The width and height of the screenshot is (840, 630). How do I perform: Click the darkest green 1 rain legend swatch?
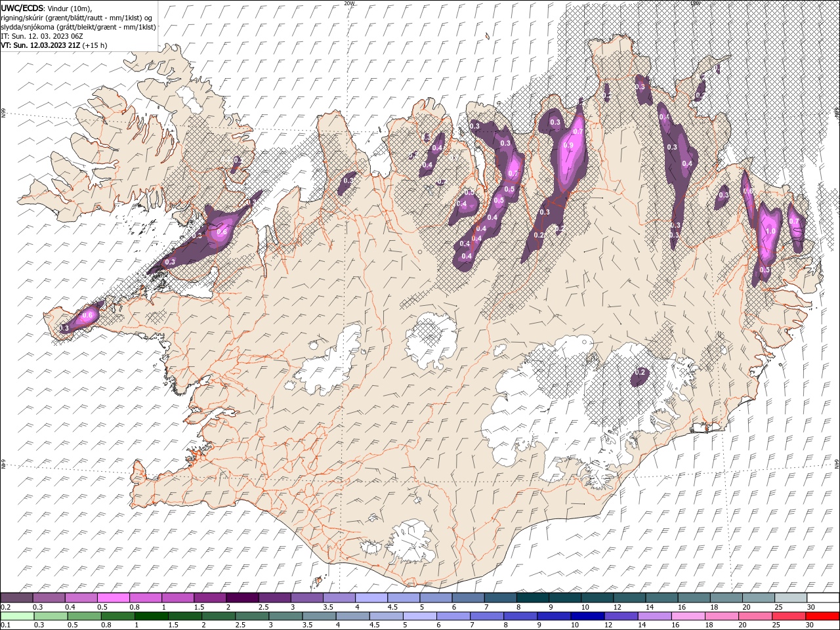click(152, 616)
